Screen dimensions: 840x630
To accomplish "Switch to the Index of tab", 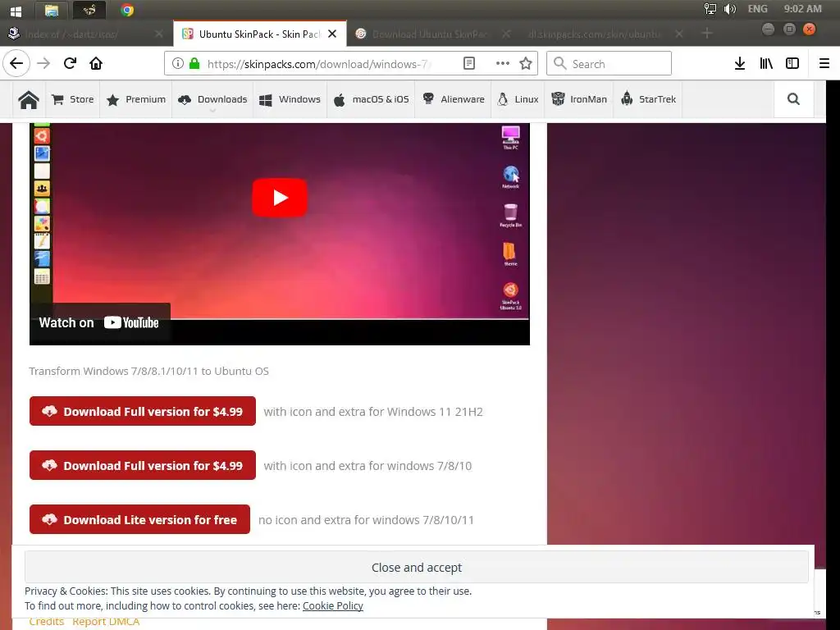I will (x=85, y=34).
